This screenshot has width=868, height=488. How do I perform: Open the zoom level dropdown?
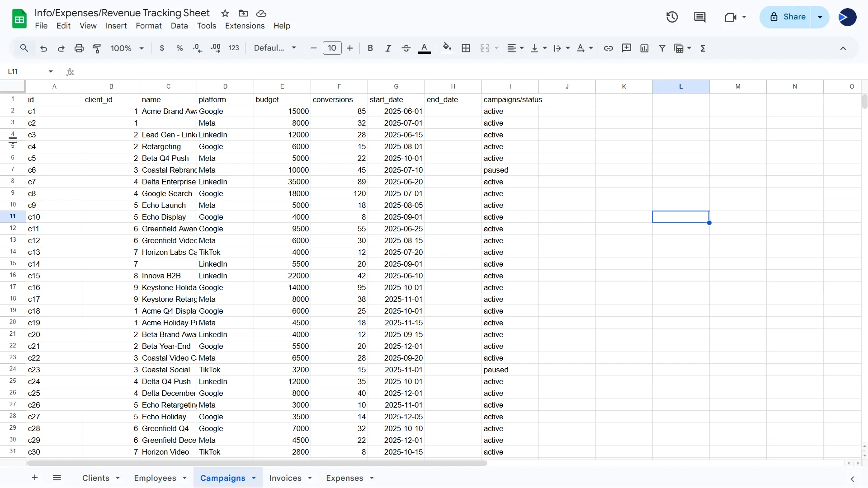[127, 48]
